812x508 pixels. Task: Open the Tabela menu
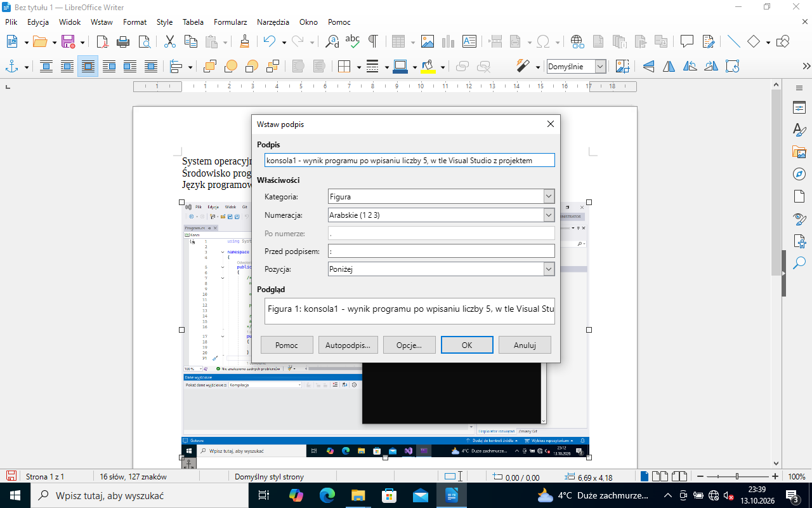[193, 22]
